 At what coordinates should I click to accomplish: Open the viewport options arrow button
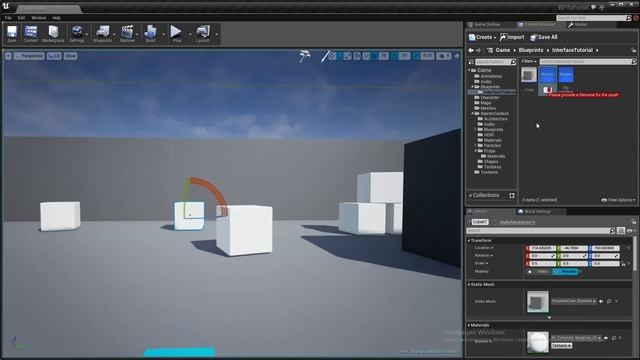click(x=8, y=56)
